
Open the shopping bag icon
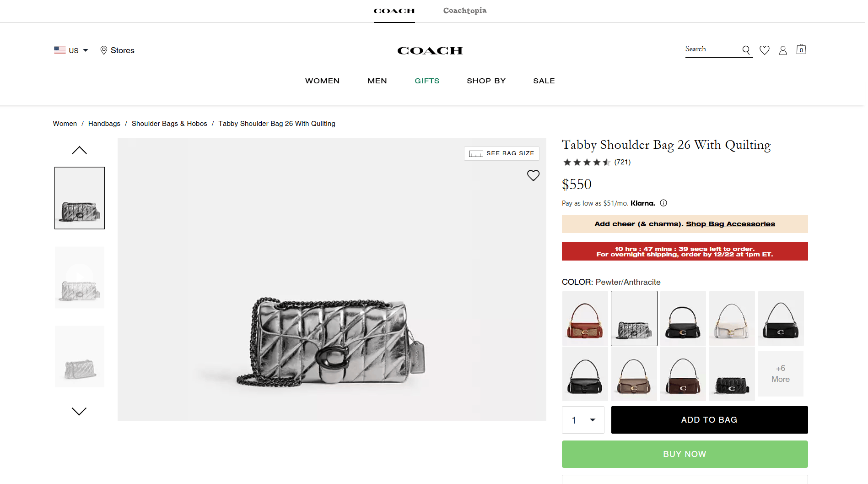click(x=801, y=49)
